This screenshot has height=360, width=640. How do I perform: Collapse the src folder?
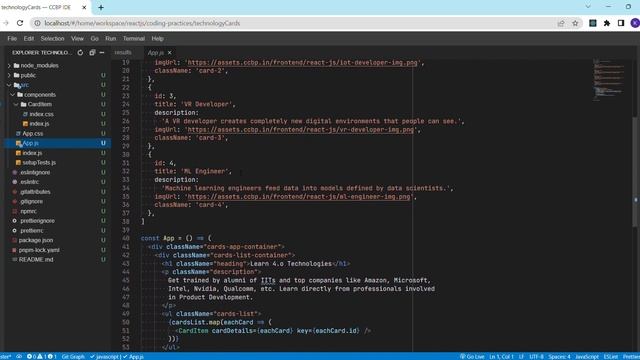25,85
